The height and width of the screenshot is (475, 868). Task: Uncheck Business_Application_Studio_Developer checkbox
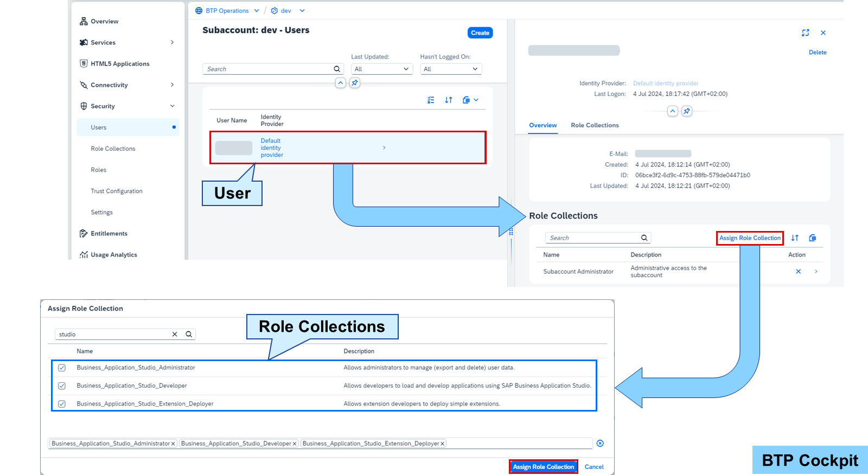pos(62,386)
